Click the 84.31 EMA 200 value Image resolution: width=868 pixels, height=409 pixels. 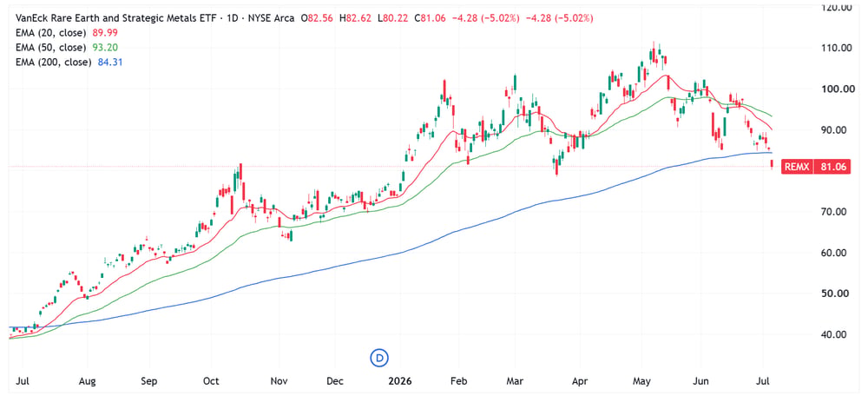click(111, 63)
